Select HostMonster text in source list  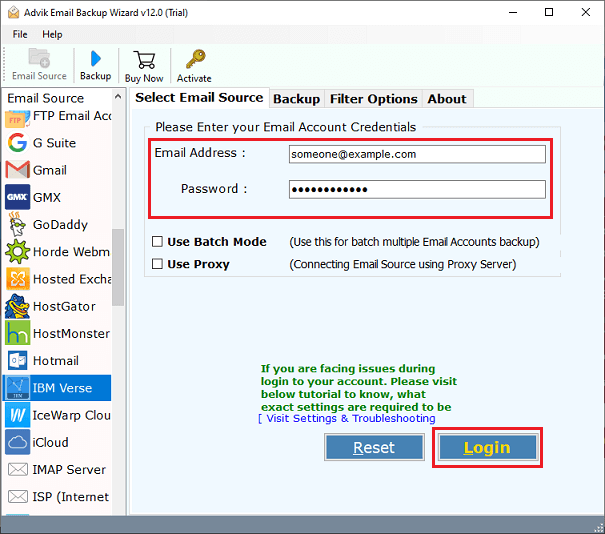coord(72,333)
